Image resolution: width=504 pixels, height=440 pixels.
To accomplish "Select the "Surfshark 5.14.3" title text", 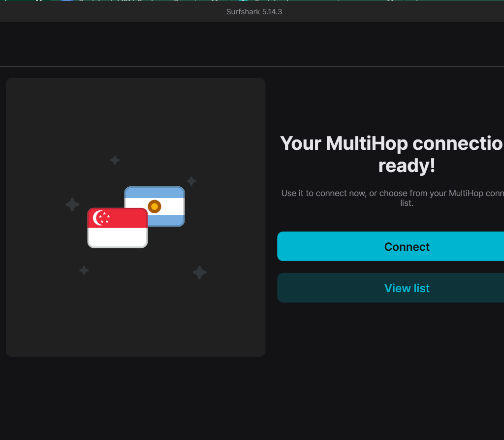I will (254, 12).
